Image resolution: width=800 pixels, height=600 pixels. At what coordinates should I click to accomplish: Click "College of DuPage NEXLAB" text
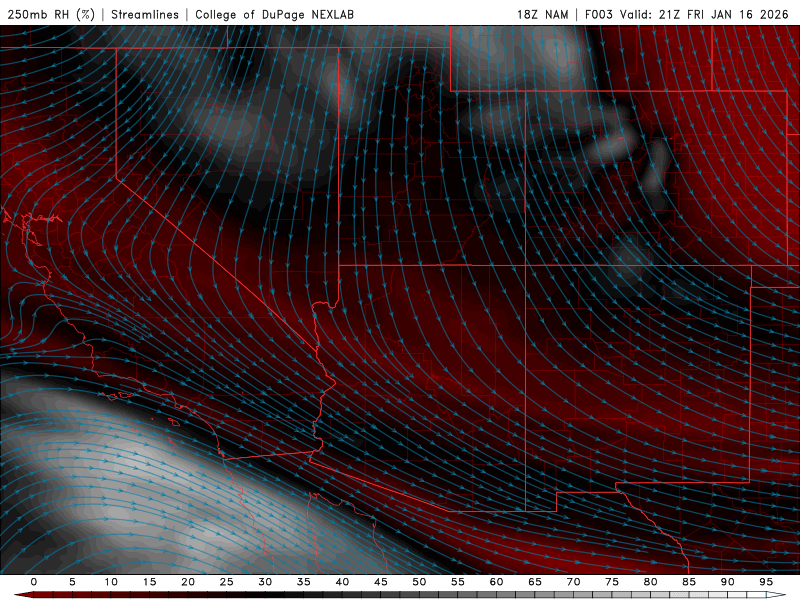[274, 14]
